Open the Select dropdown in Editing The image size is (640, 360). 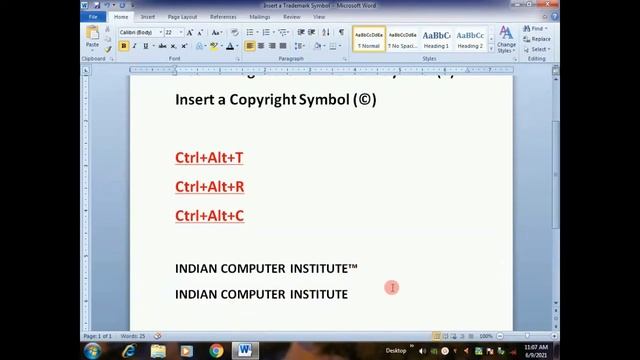click(537, 49)
